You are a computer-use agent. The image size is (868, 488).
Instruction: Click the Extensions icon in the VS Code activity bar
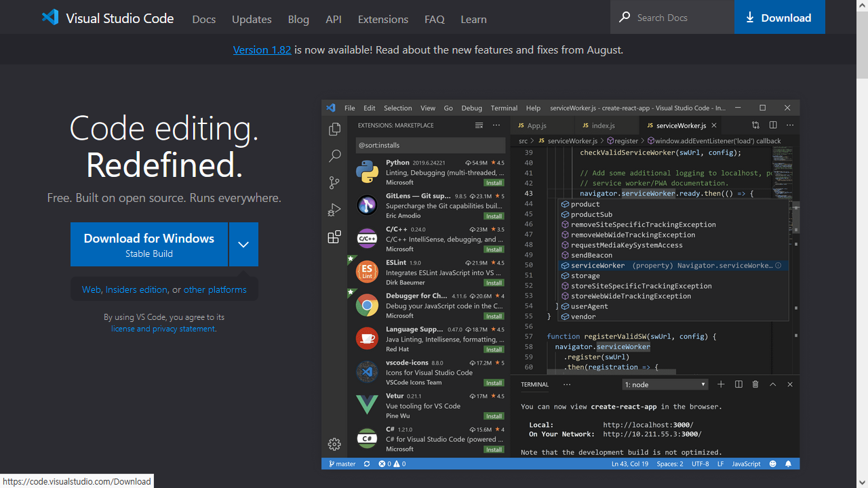[334, 237]
